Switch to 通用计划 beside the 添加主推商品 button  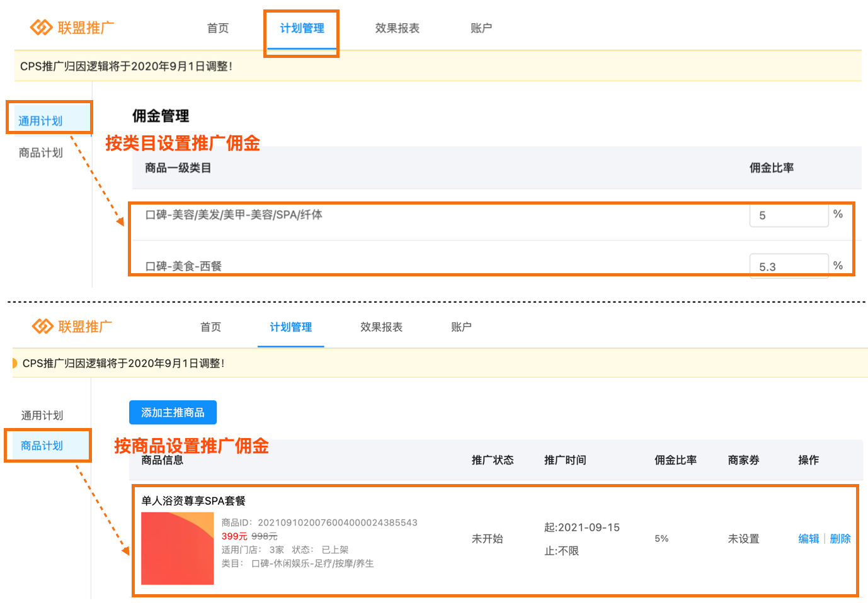[42, 415]
